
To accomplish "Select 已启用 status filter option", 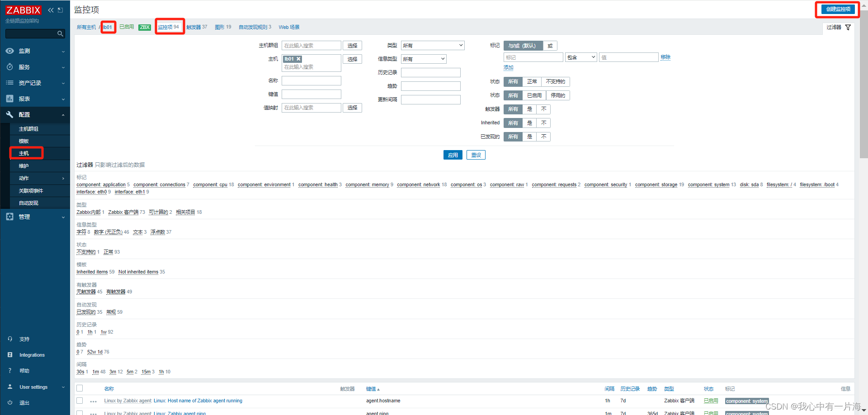I will point(534,95).
